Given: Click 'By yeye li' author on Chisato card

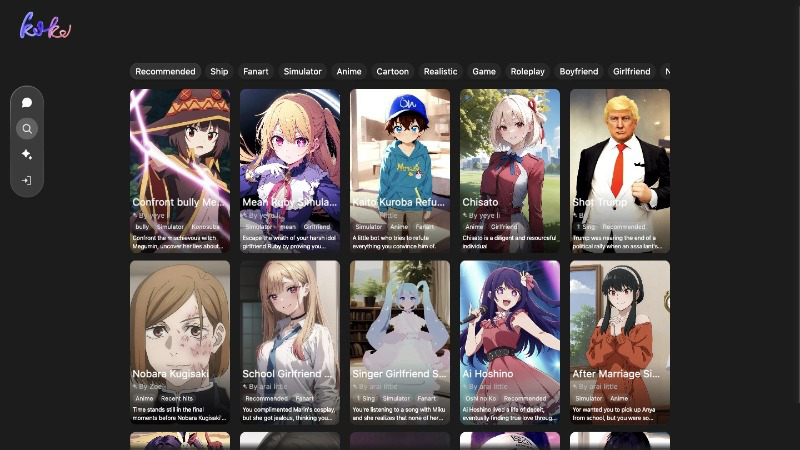Looking at the screenshot, I should click(x=482, y=216).
